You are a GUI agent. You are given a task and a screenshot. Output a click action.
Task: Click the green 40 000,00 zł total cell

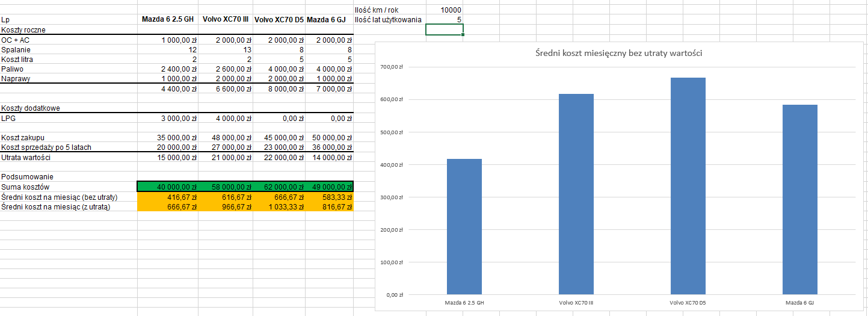168,187
